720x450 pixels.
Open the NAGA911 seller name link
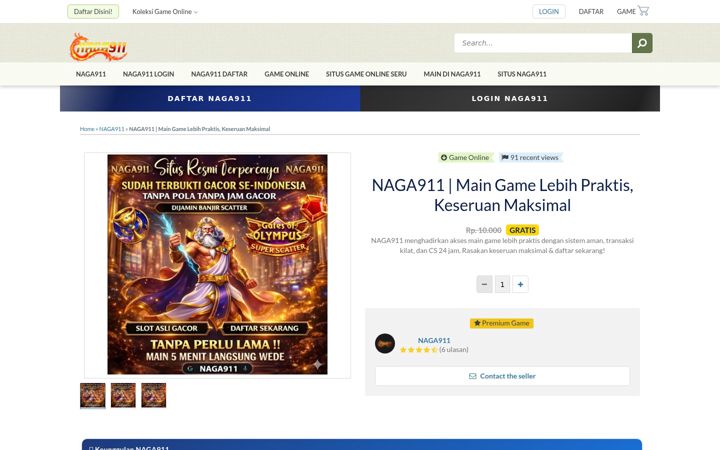pyautogui.click(x=434, y=340)
